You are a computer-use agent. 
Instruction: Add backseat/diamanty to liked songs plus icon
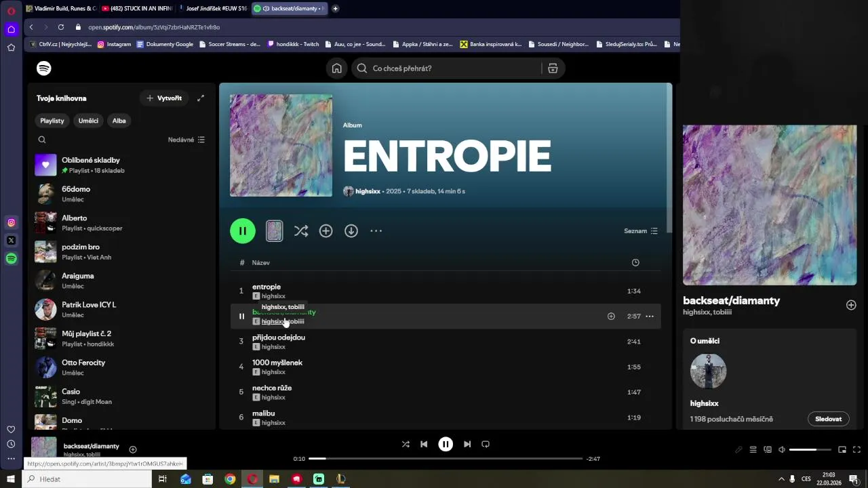tap(611, 316)
